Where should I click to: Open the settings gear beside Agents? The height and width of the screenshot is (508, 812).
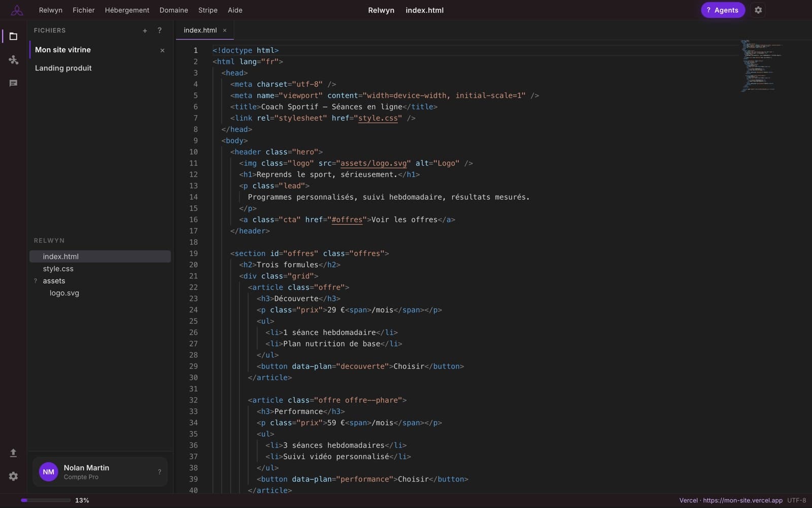tap(758, 10)
